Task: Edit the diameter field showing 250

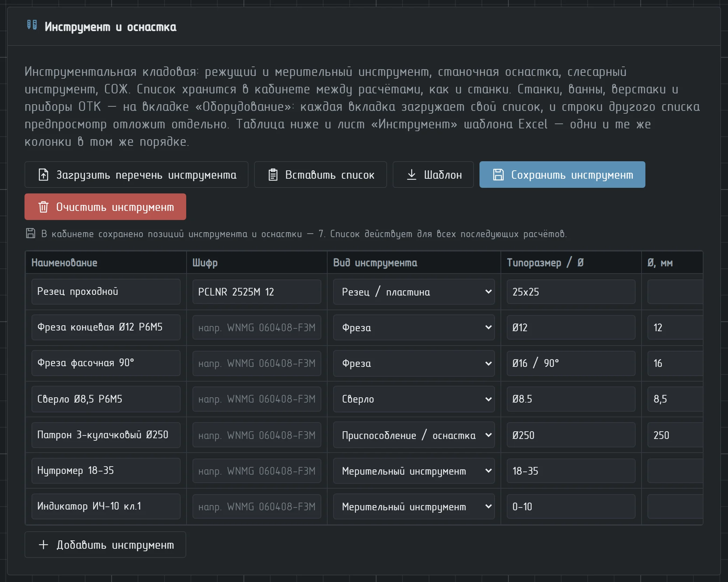Action: pyautogui.click(x=675, y=435)
